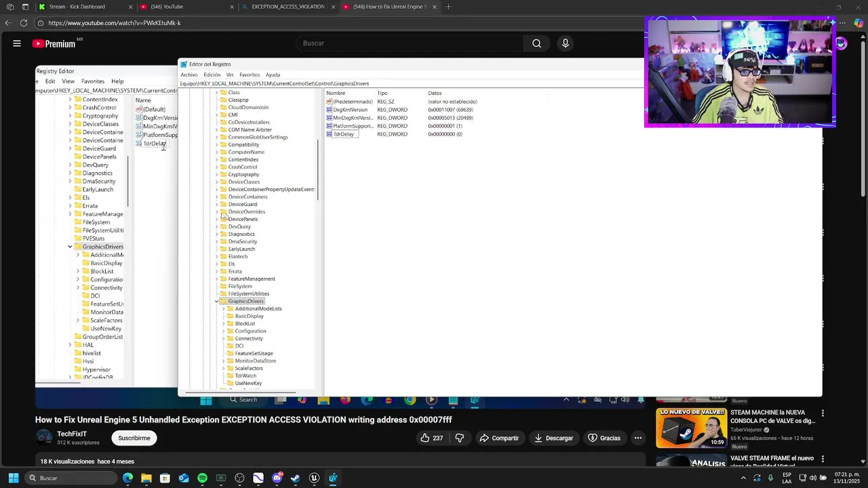This screenshot has width=868, height=488.
Task: Open more actions ellipsis under video
Action: pos(638,438)
